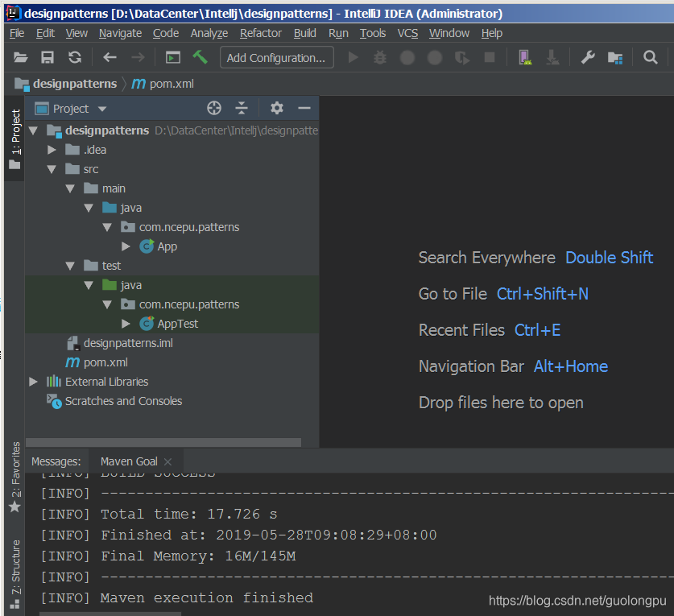Select com.ncepu.patterns under main java
The height and width of the screenshot is (616, 674).
189,227
